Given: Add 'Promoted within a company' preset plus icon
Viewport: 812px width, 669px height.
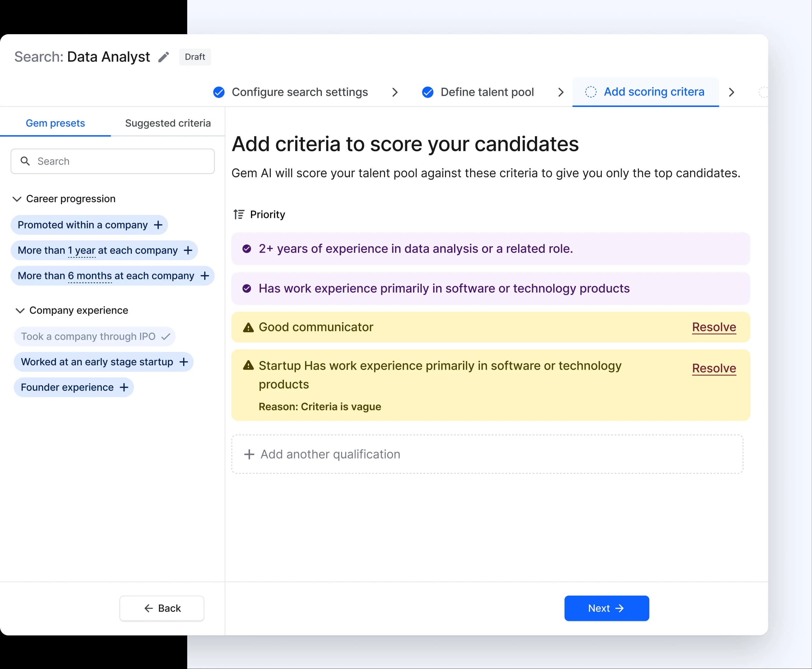Looking at the screenshot, I should (158, 225).
